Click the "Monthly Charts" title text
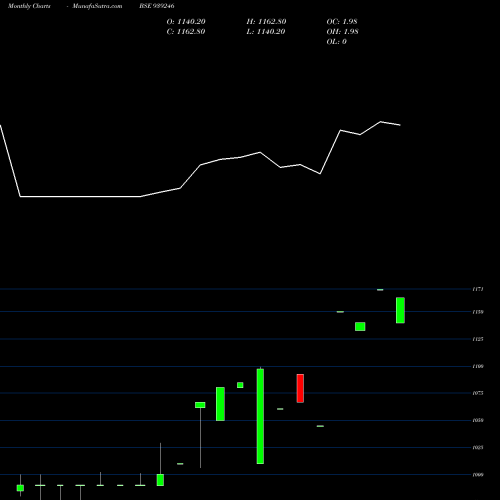This screenshot has width=500, height=500. click(x=29, y=6)
